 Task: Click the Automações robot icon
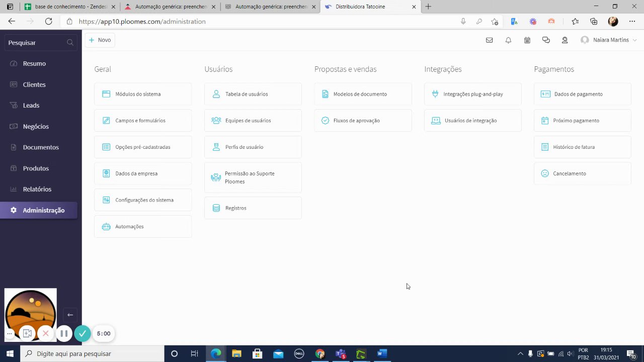coord(106,227)
